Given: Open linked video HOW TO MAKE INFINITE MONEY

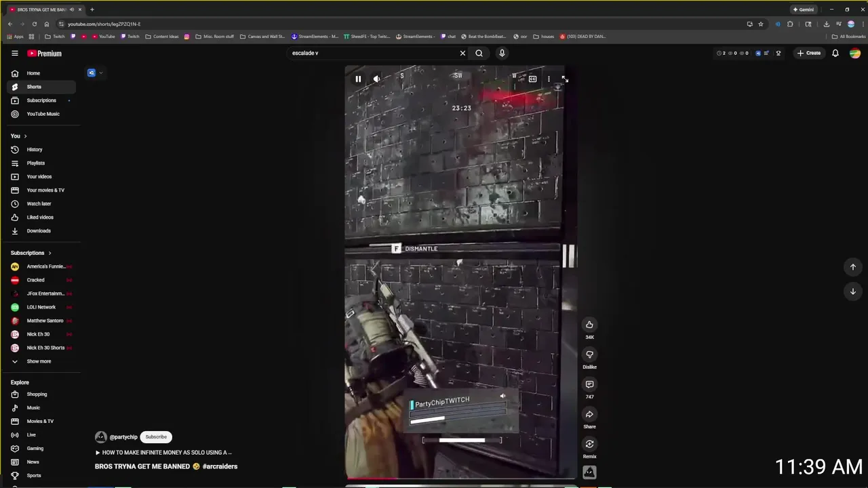Looking at the screenshot, I should click(163, 452).
